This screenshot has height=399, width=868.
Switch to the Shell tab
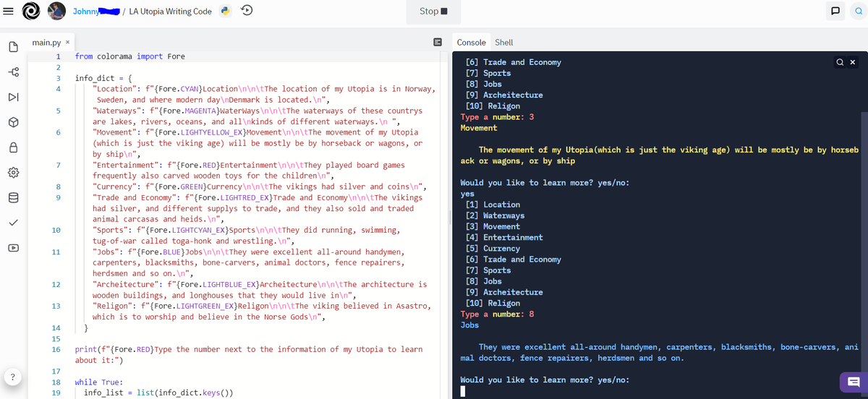[503, 43]
